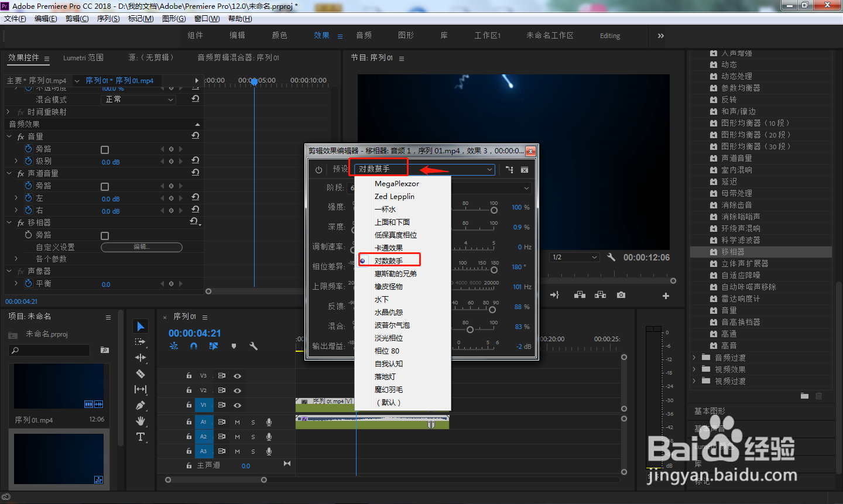The image size is (843, 504).
Task: Toggle 旁路 checkbox under 音量
Action: 105,149
